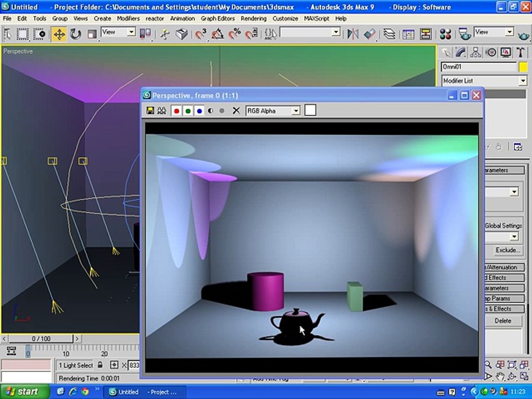Image resolution: width=532 pixels, height=399 pixels.
Task: Save the rendered image with disk icon
Action: tap(150, 111)
